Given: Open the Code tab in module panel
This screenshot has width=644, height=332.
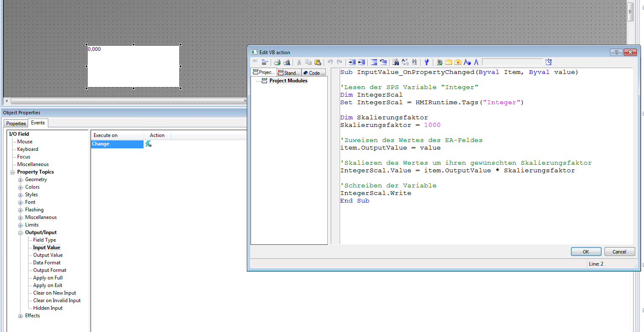Looking at the screenshot, I should [x=314, y=73].
